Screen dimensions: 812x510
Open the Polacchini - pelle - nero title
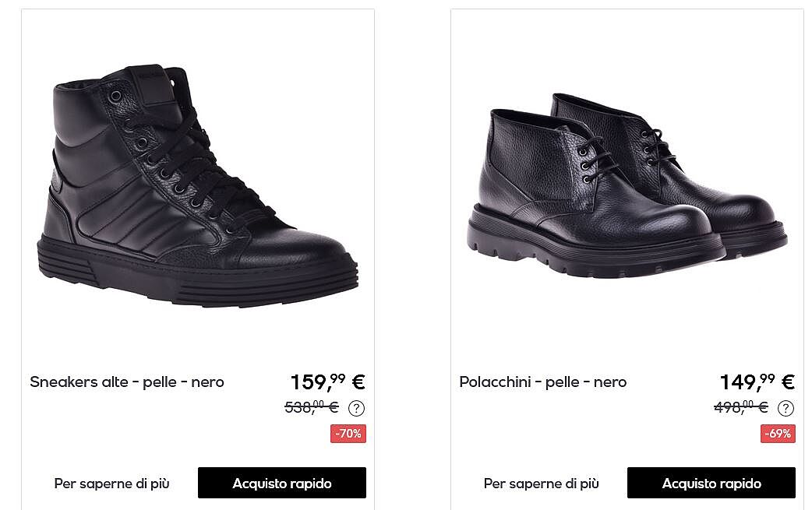(x=542, y=382)
